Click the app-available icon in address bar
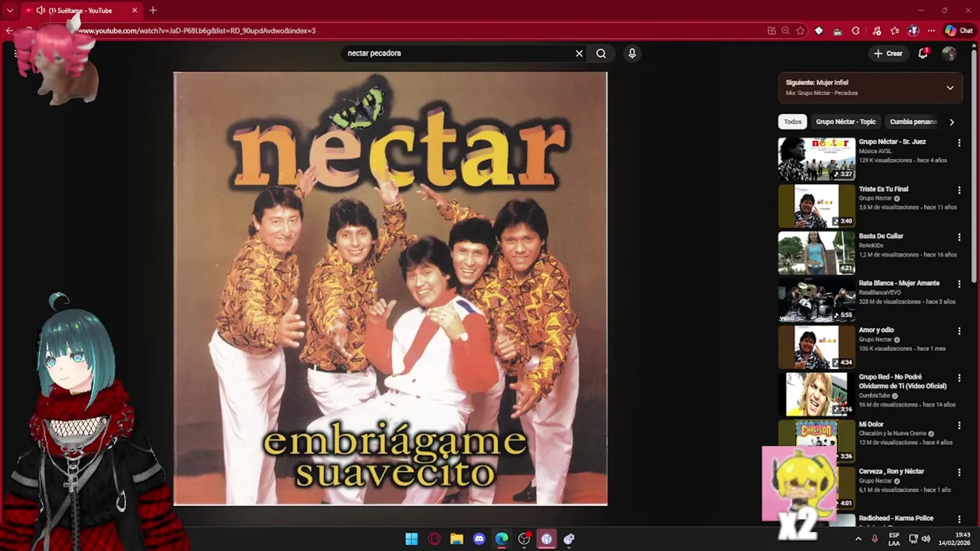980x551 pixels. 771,31
